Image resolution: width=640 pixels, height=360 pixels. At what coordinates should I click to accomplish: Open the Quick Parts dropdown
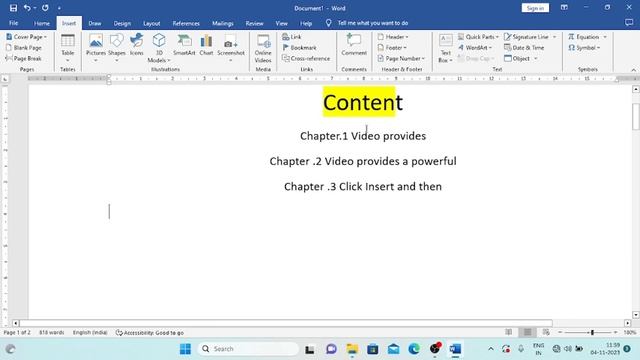click(478, 37)
